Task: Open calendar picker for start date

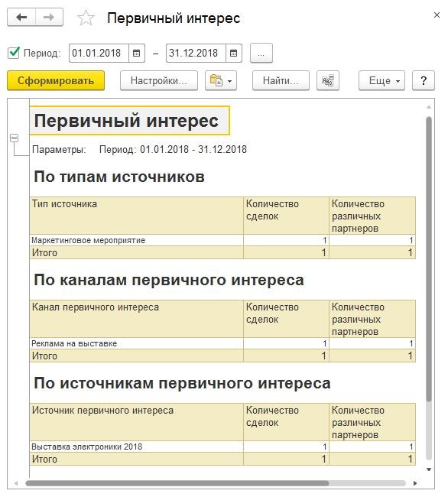Action: [137, 53]
